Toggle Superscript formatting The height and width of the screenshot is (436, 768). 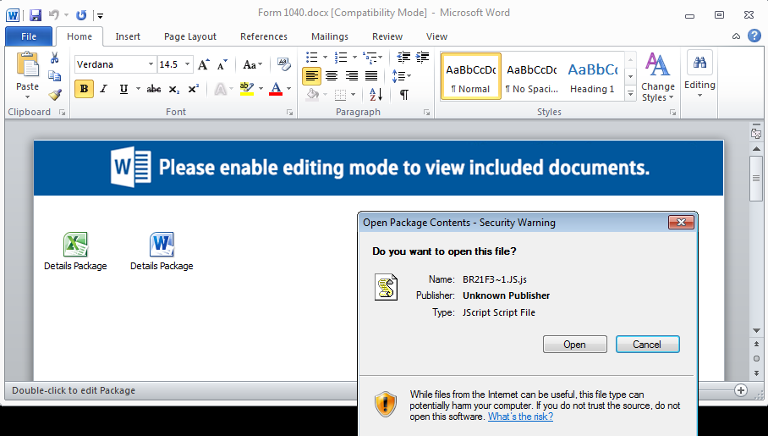coord(193,89)
